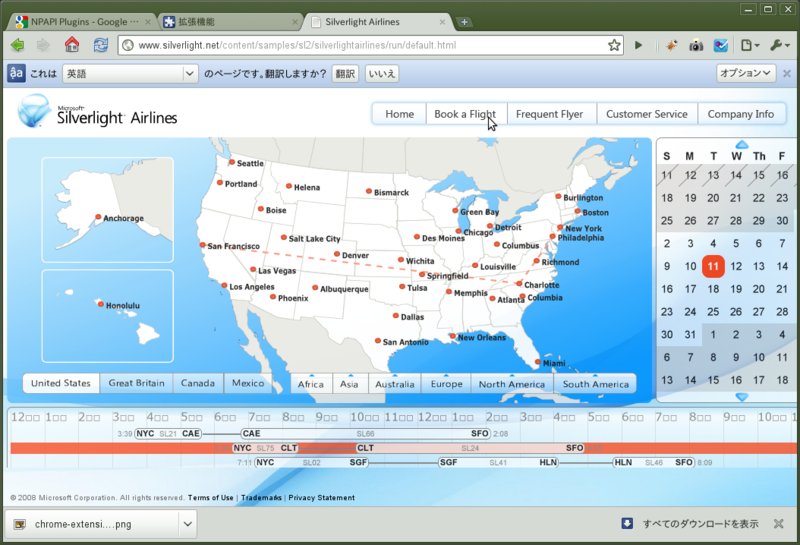Open Terms of Use link
Viewport: 800px width, 545px height.
tap(211, 498)
